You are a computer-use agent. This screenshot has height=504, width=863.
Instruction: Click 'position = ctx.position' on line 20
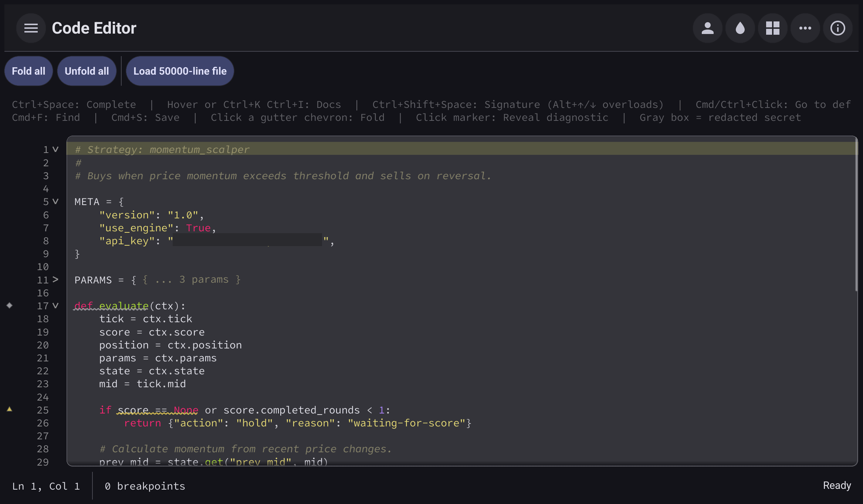[170, 345]
